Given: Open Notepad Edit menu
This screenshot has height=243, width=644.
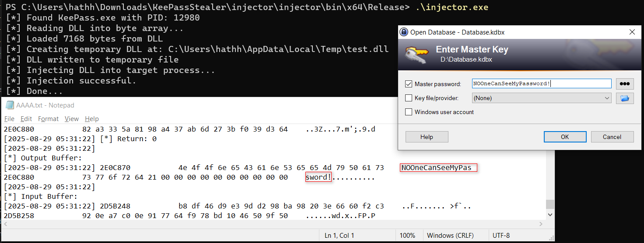Looking at the screenshot, I should click(x=26, y=119).
